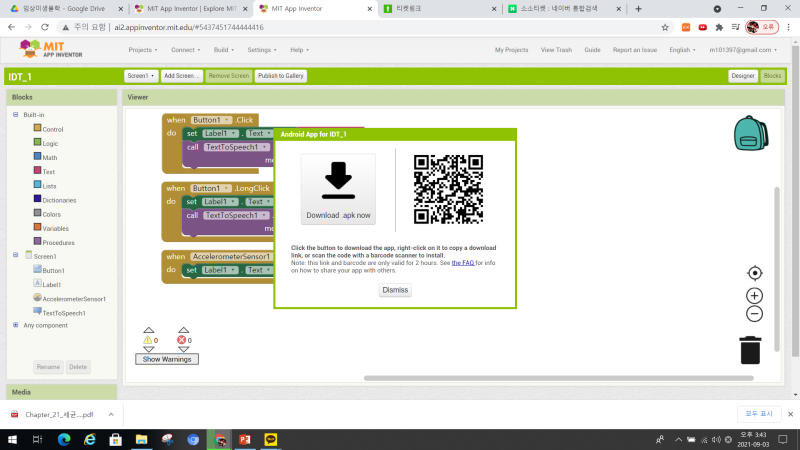This screenshot has width=800, height=450.
Task: Open the Build menu
Action: (x=223, y=50)
